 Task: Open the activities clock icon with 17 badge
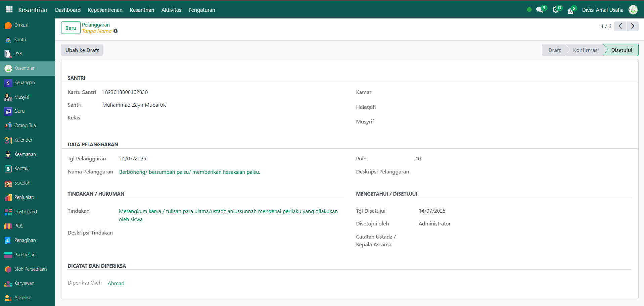[x=556, y=10]
